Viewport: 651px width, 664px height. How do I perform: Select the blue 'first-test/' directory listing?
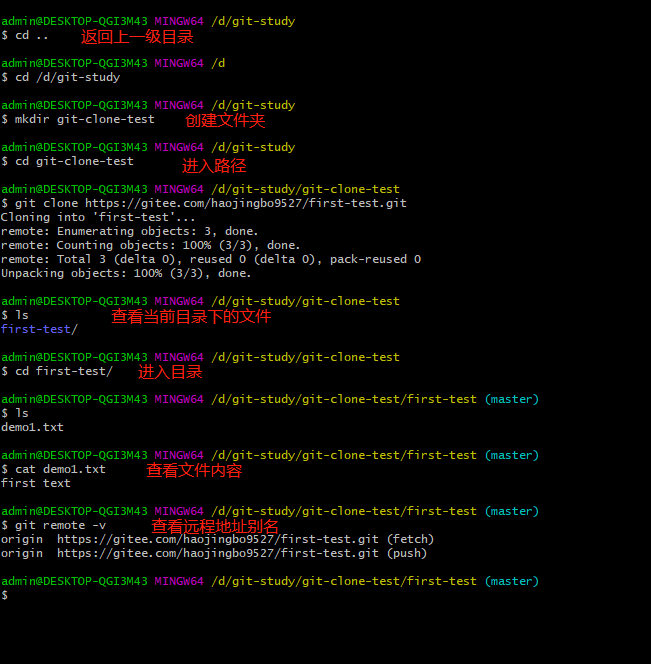coord(39,329)
